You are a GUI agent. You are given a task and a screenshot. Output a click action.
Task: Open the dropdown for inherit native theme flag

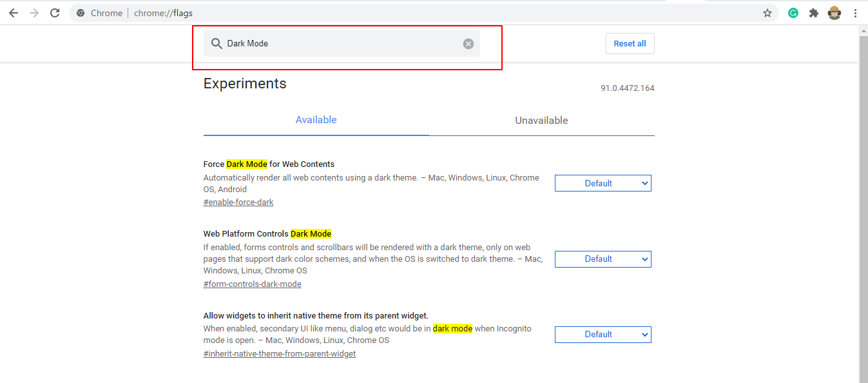click(603, 334)
